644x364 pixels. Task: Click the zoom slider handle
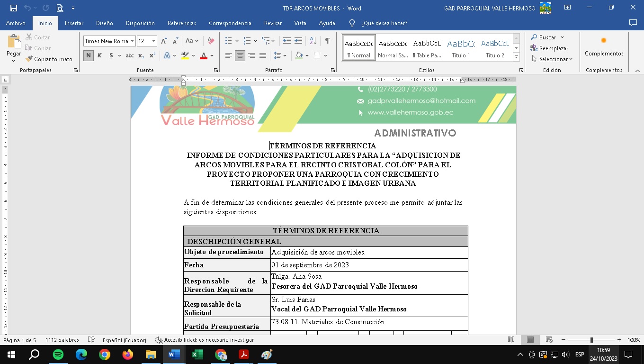click(591, 340)
